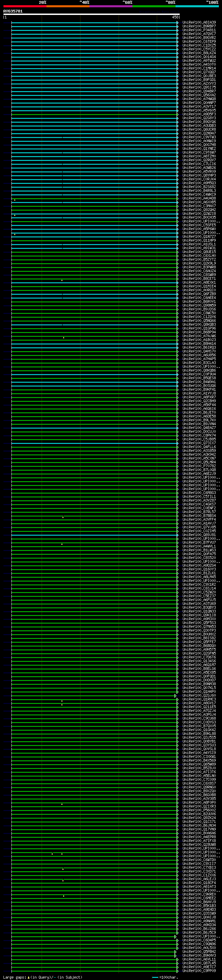Select hit UniRef100_A6VL11
Image resolution: width=222 pixels, height=980 pixels.
[x=199, y=959]
